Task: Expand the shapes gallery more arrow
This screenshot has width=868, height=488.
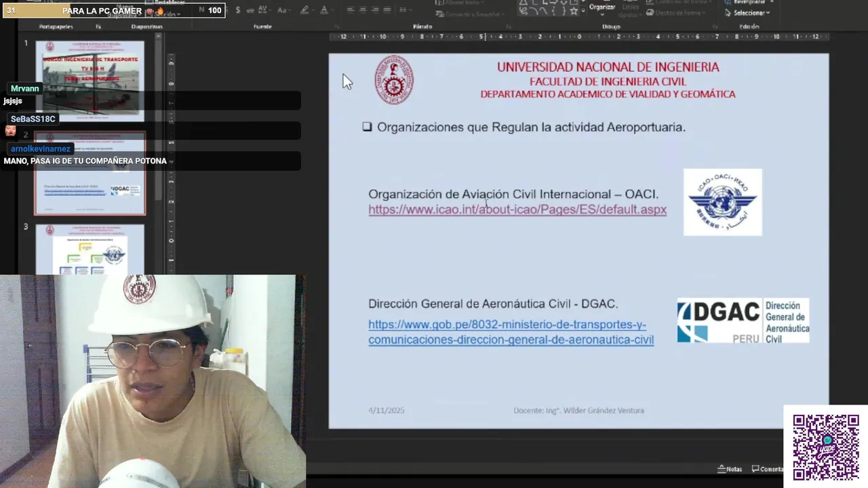Action: pos(583,11)
